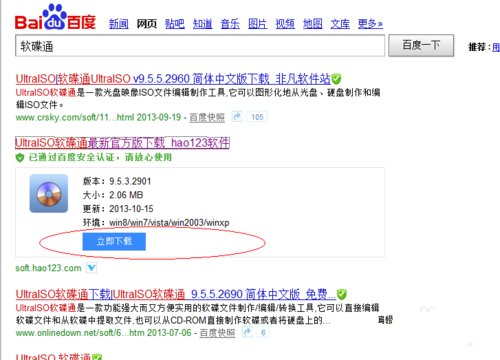Viewport: 500px width, 360px height.
Task: Open UltraISO v9.5.5.2960 非凡软件站 result
Action: pyautogui.click(x=173, y=79)
